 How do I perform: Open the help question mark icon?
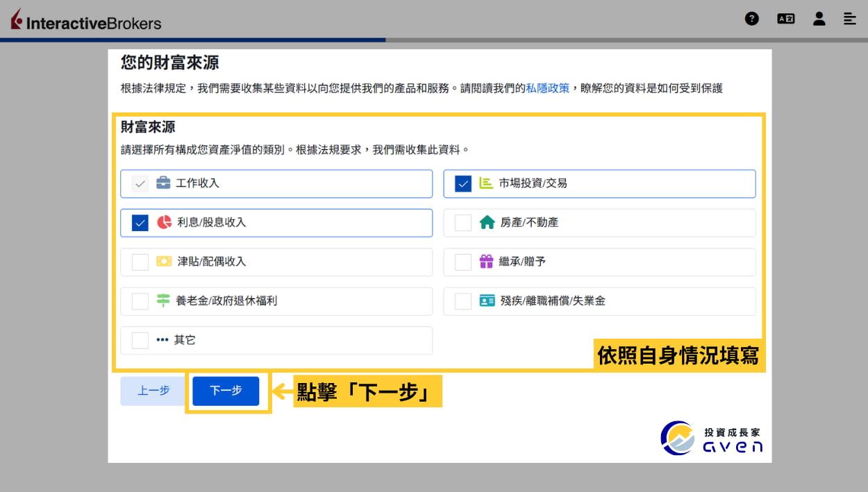click(x=752, y=19)
